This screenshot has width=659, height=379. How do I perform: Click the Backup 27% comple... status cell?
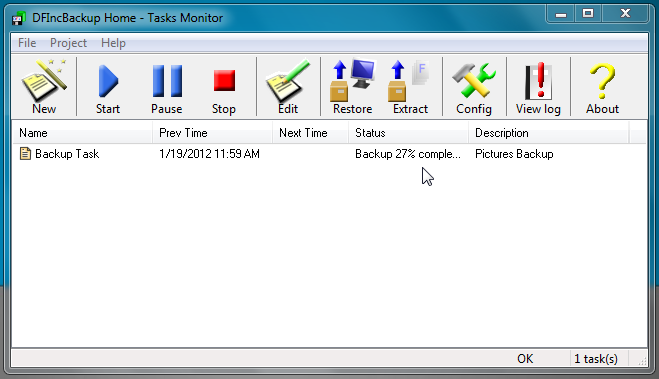click(408, 154)
